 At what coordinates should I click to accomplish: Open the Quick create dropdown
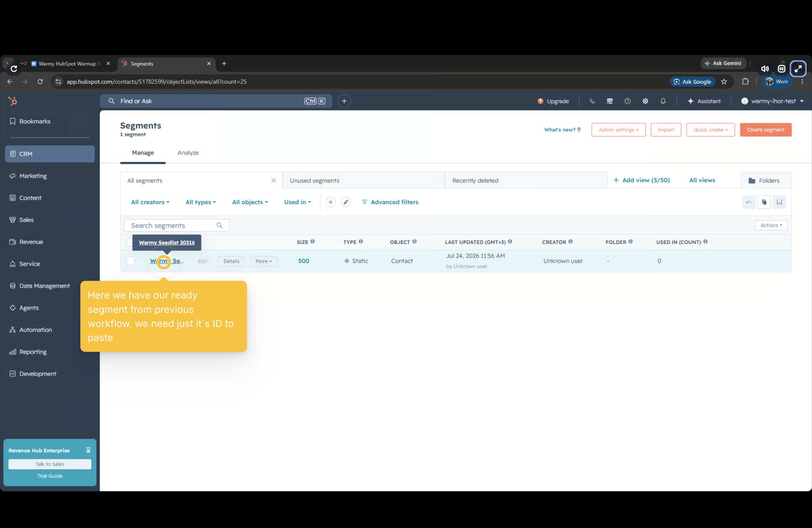click(710, 130)
